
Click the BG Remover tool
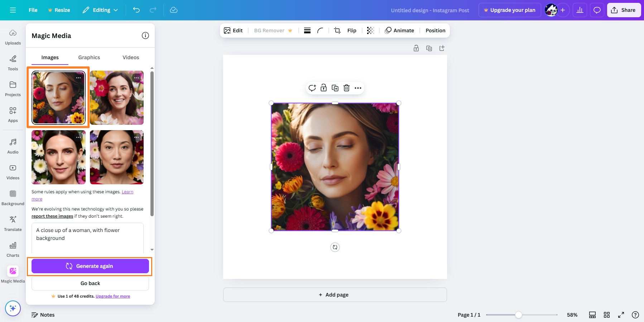273,30
